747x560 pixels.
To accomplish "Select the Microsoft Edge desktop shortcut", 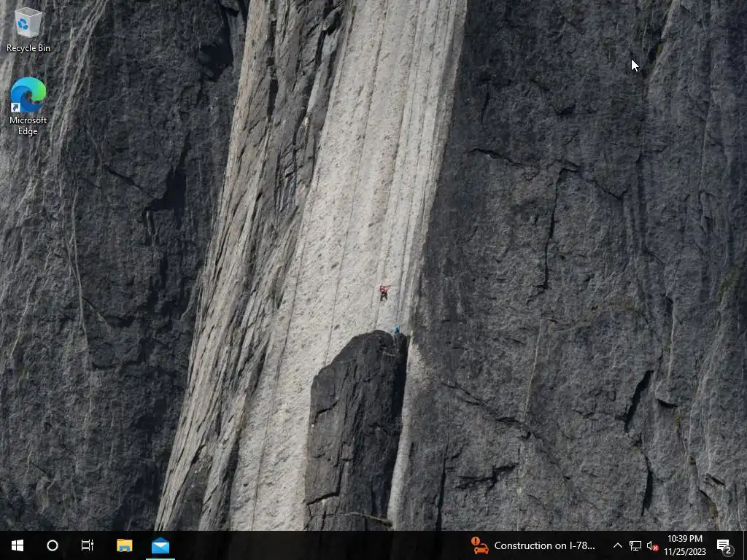I will [28, 106].
